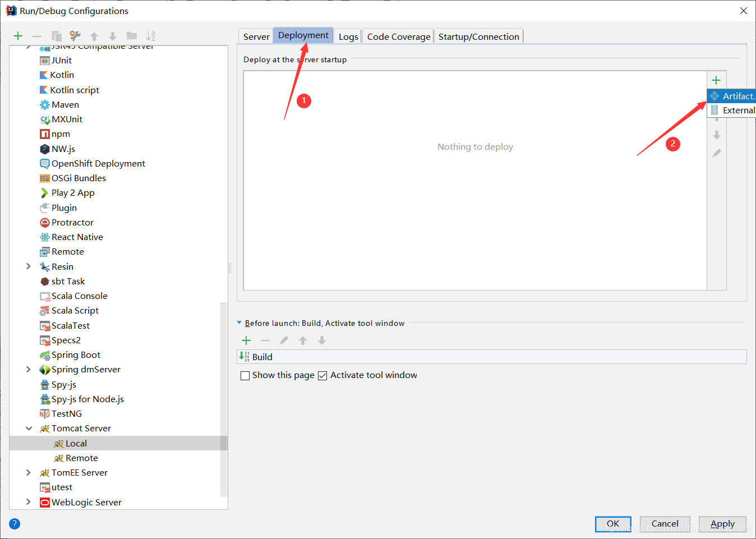The image size is (756, 539).
Task: Collapse Before launch section triangle
Action: point(239,323)
